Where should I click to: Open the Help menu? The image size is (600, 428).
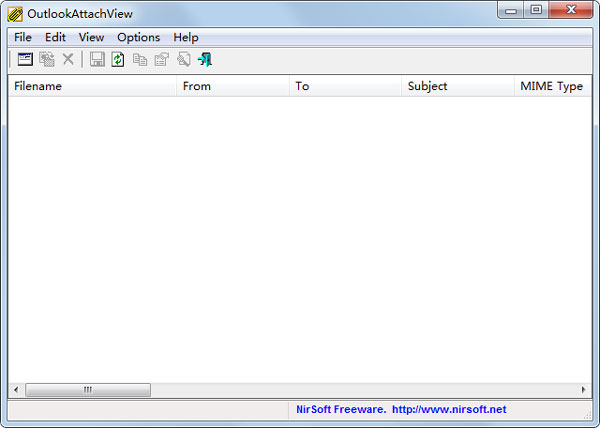pos(186,37)
